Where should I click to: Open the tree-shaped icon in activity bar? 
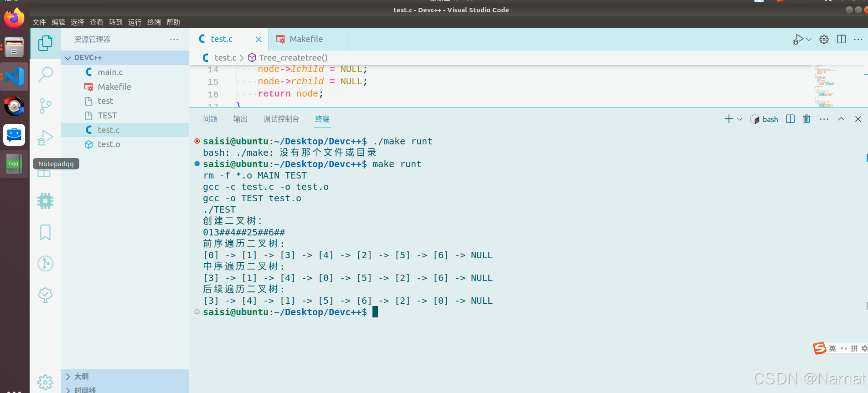(x=45, y=295)
